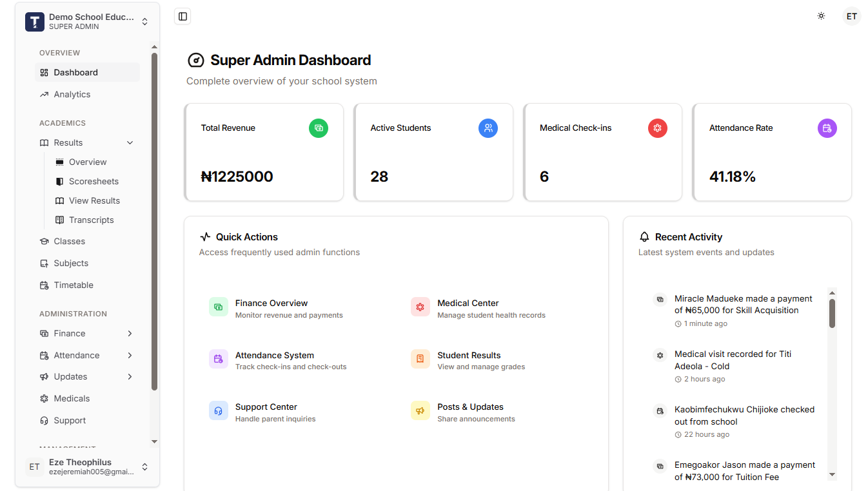Image resolution: width=868 pixels, height=491 pixels.
Task: Click the purple Attendance Rate icon
Action: (x=827, y=128)
